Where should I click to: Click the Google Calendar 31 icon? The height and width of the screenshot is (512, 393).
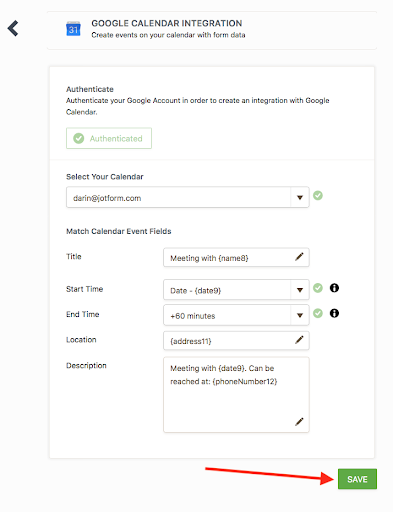pos(73,29)
